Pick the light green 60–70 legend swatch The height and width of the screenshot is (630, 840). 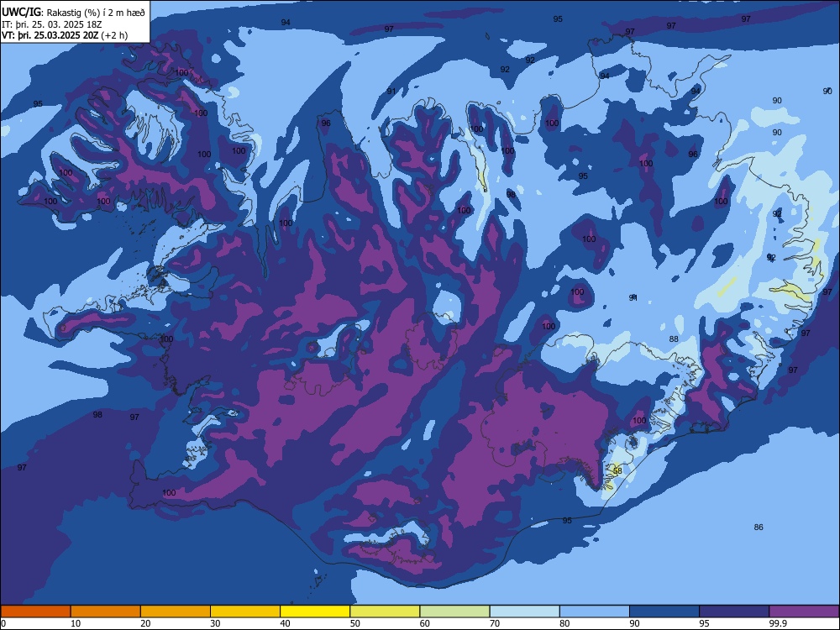[454, 612]
